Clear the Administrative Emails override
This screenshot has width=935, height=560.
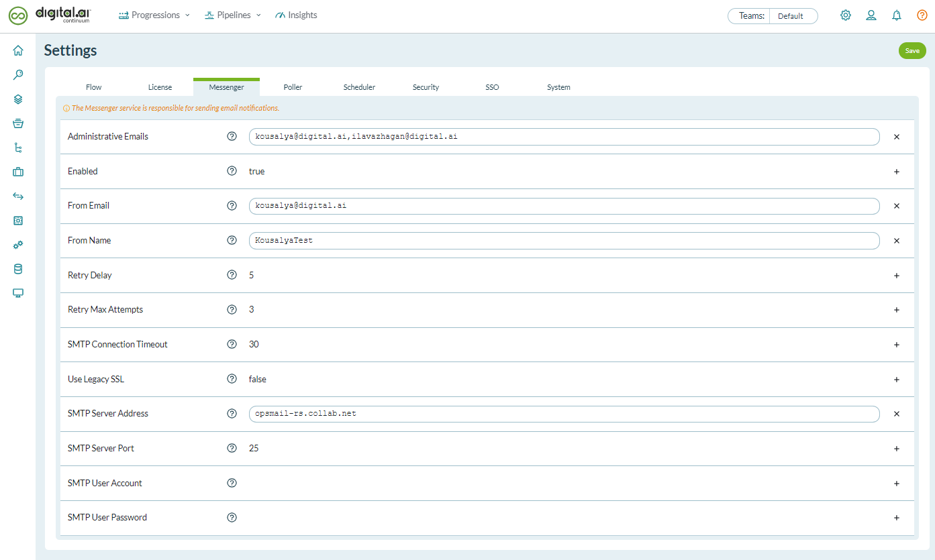click(897, 137)
